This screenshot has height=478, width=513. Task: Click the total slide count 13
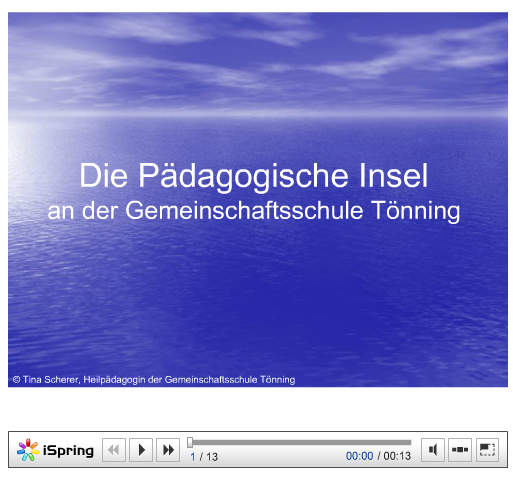click(212, 456)
